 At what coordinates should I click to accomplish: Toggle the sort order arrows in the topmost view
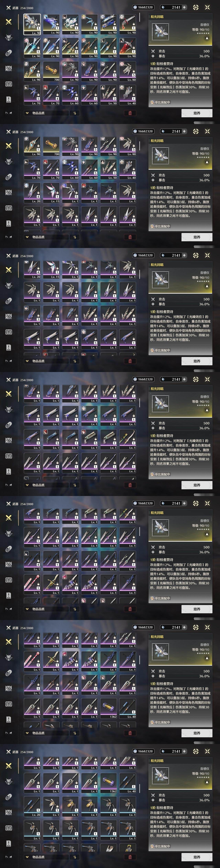pos(75,113)
